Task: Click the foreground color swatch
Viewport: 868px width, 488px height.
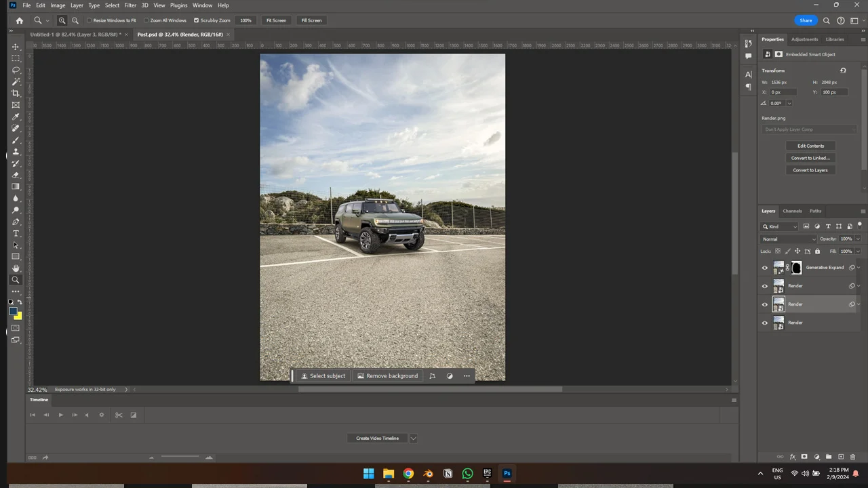Action: (x=12, y=310)
